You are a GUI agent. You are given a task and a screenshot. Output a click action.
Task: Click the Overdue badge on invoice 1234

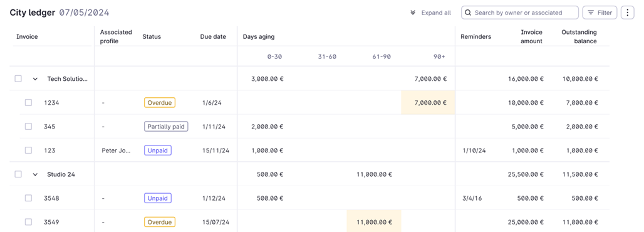point(160,102)
